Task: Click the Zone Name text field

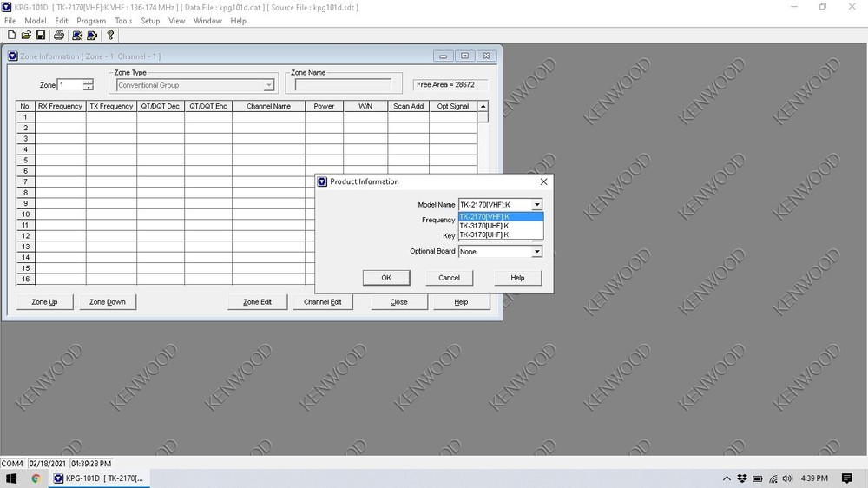Action: [x=343, y=85]
